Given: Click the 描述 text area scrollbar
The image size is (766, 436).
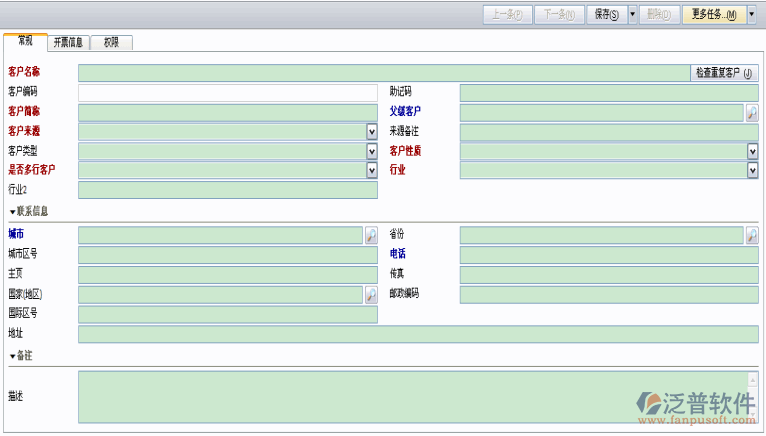Looking at the screenshot, I should click(752, 396).
